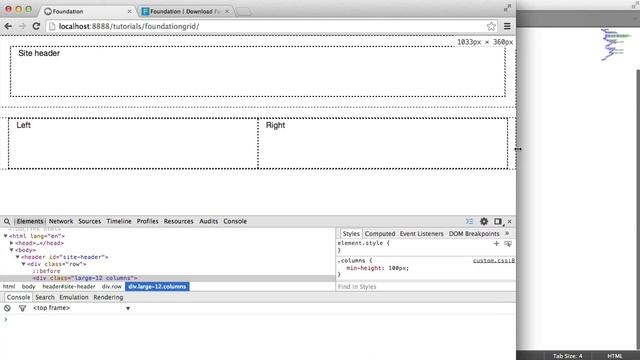
Task: Open the Elements panel
Action: point(29,221)
